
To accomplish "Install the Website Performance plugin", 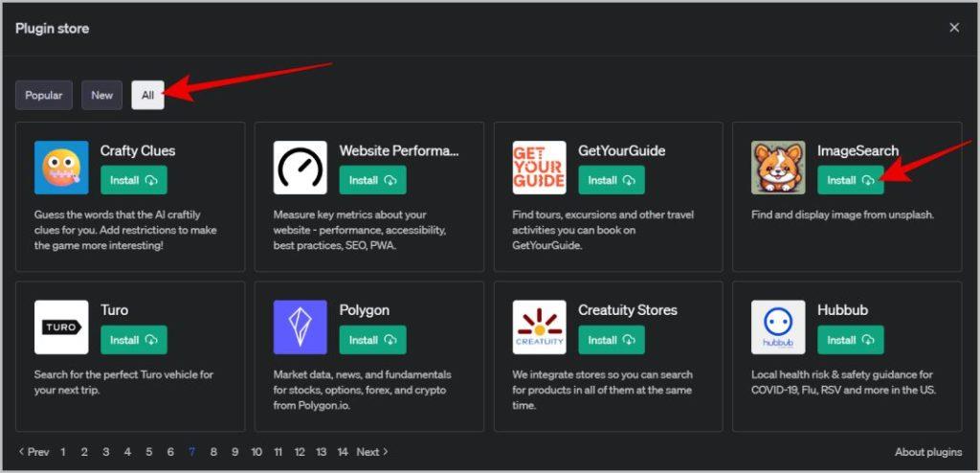I will point(372,180).
